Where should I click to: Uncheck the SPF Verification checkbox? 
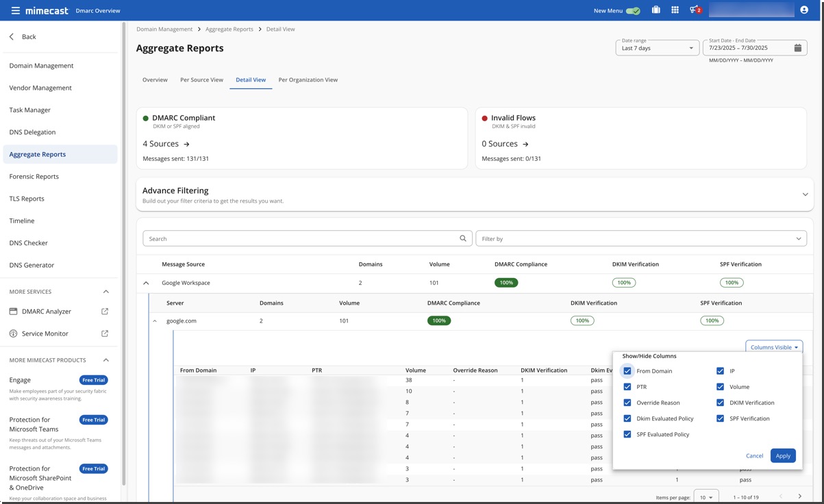[x=721, y=418]
